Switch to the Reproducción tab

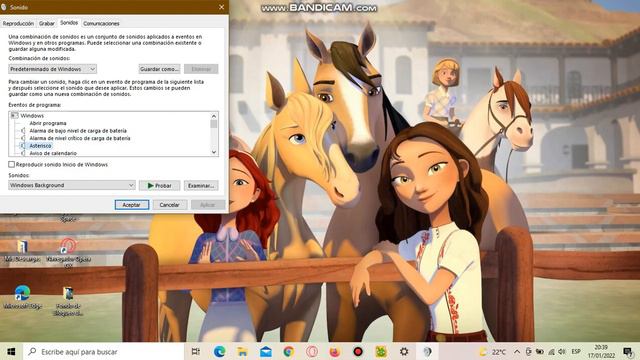[x=18, y=24]
